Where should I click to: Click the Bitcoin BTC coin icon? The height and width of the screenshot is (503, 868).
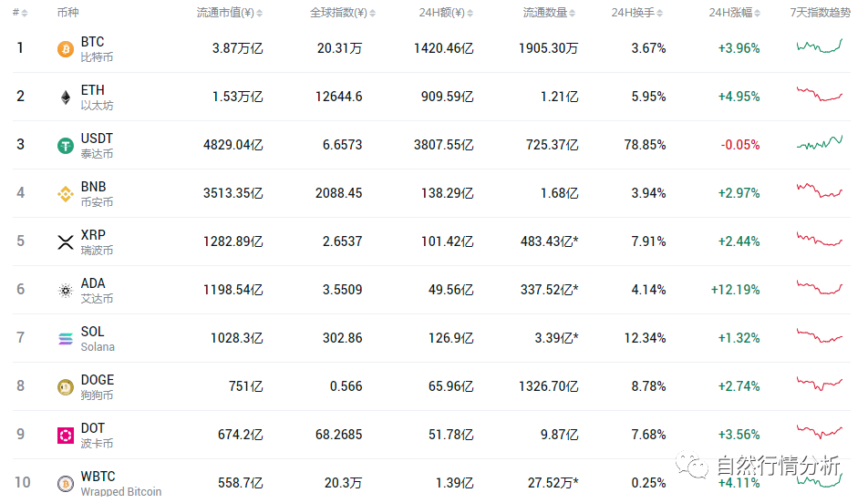point(66,49)
